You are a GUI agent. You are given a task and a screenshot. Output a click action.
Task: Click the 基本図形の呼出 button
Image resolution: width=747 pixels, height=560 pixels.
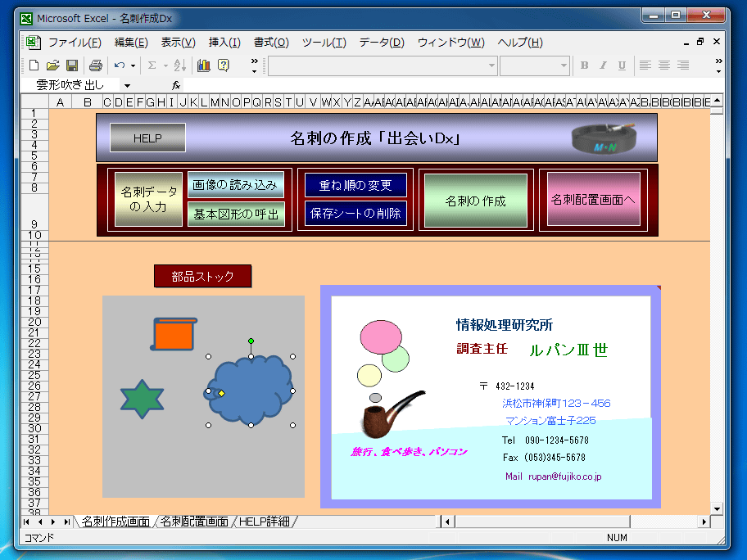tap(236, 215)
